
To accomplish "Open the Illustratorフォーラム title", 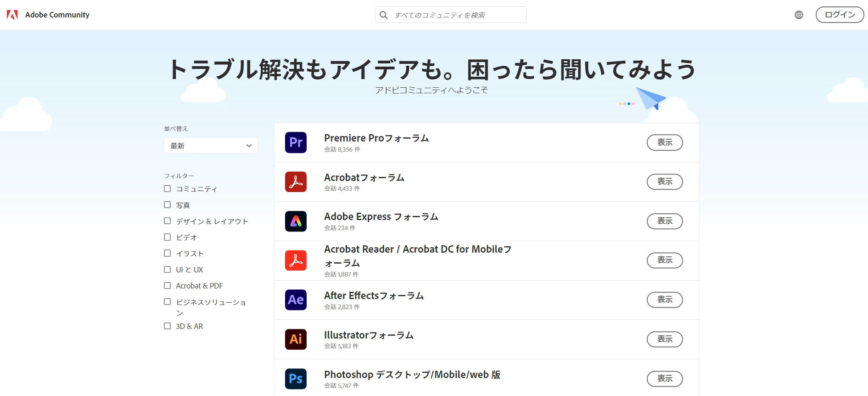I will [369, 335].
